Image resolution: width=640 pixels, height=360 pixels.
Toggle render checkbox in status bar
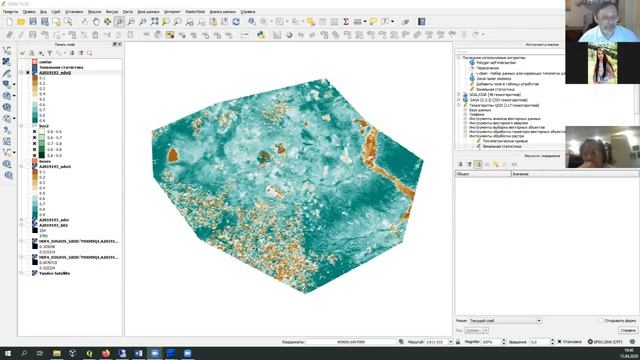click(560, 342)
